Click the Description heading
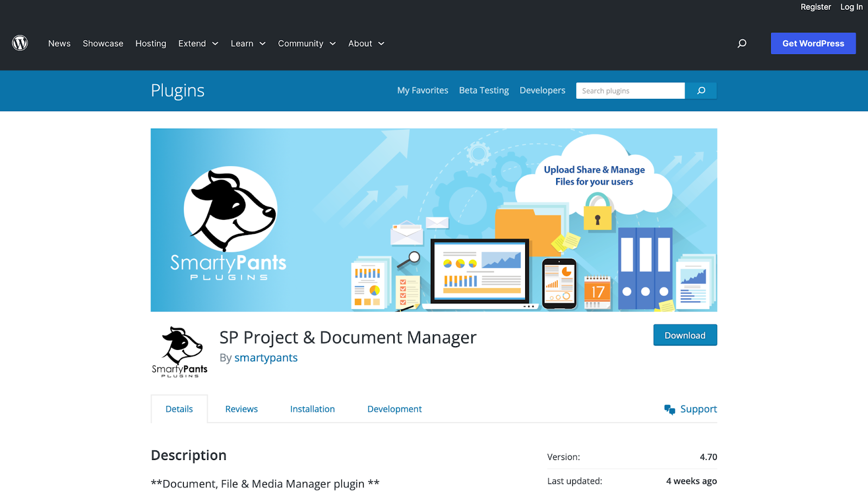Viewport: 868px width, 491px height. [x=189, y=455]
